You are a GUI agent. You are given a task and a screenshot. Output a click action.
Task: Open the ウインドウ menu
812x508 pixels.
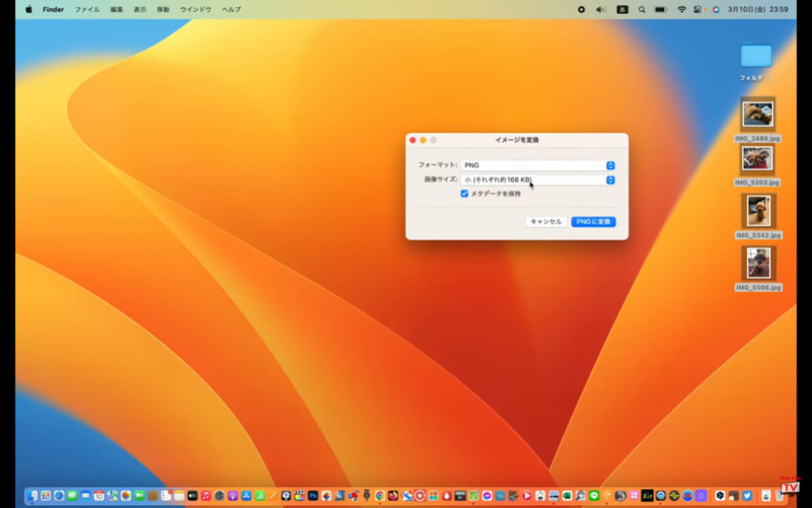(x=196, y=9)
